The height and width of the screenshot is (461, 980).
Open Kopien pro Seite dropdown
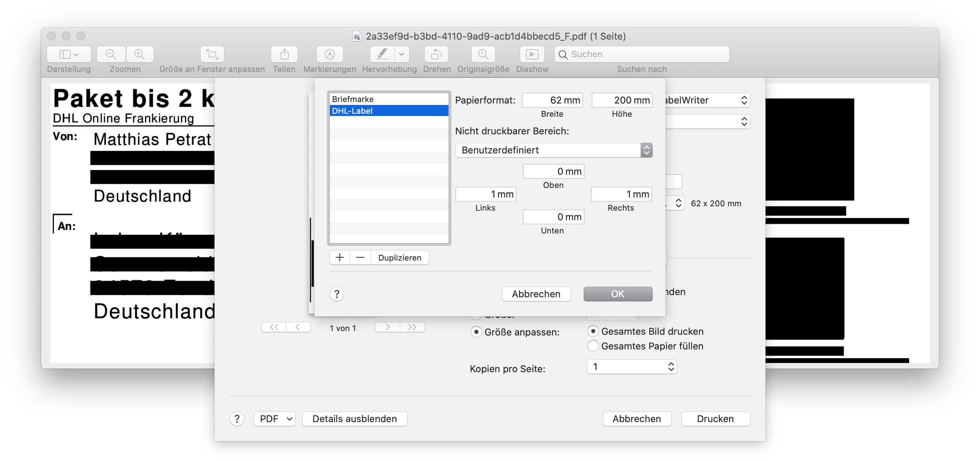tap(632, 367)
